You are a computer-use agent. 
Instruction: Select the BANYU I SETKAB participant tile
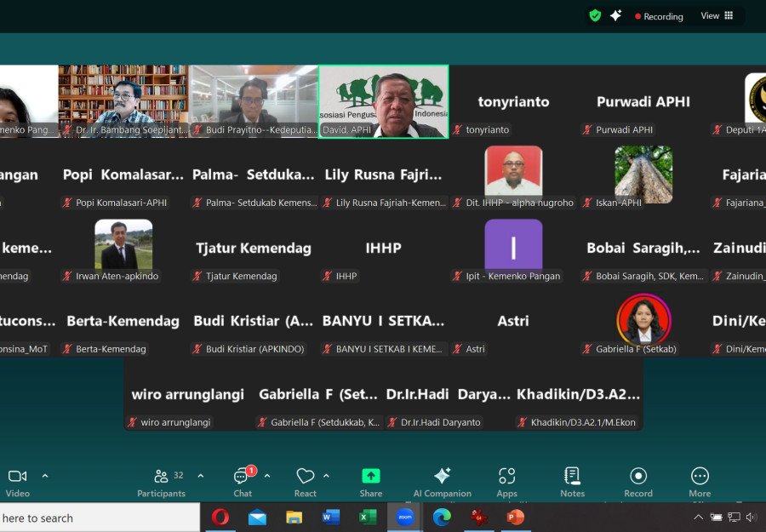(384, 321)
